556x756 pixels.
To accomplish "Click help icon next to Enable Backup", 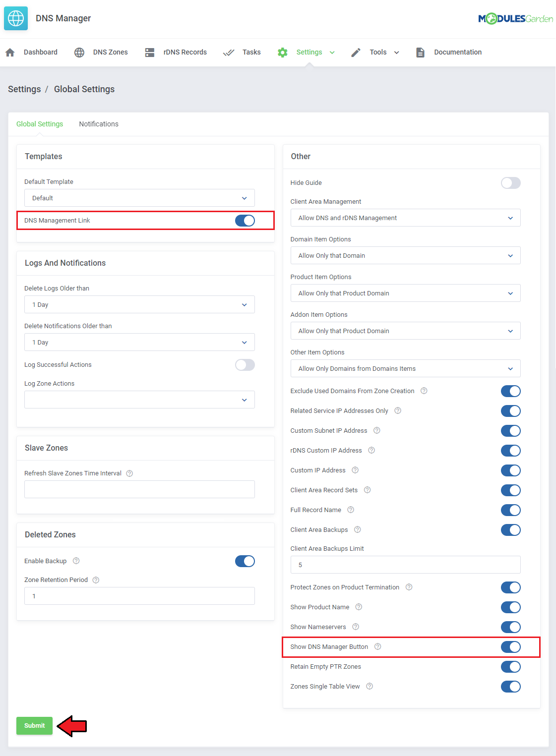I will click(76, 561).
